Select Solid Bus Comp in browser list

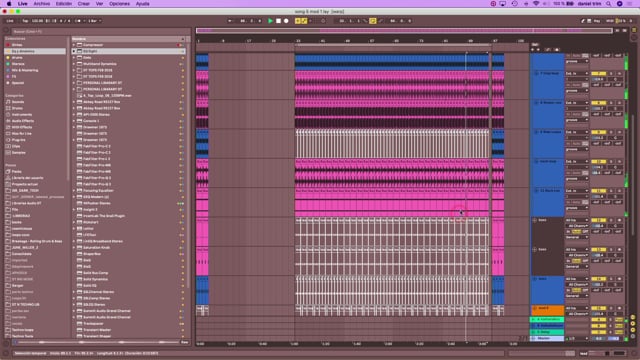pos(96,273)
